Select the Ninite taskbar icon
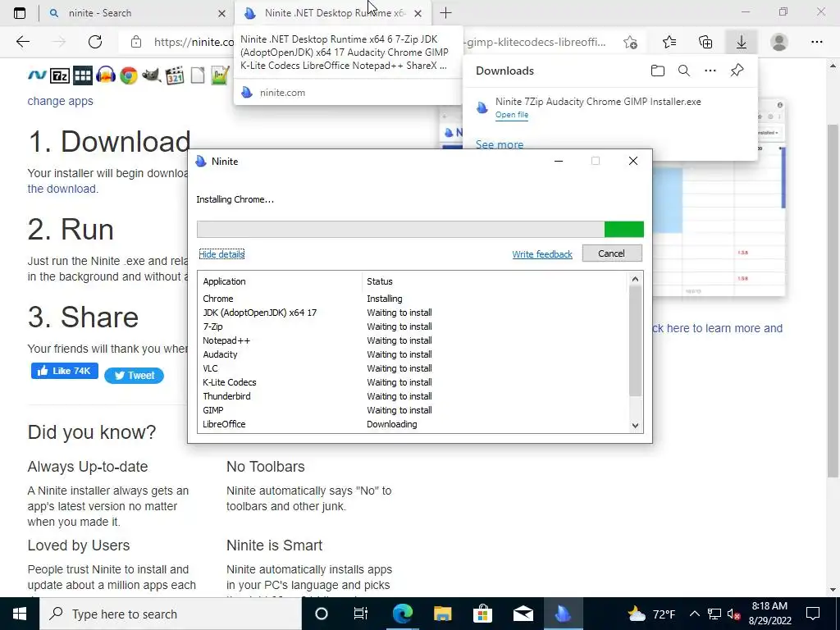The image size is (840, 630). 563,614
